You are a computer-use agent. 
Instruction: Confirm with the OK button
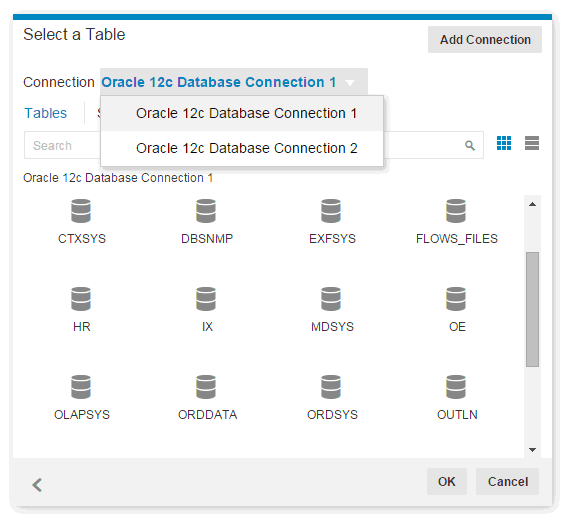(446, 482)
